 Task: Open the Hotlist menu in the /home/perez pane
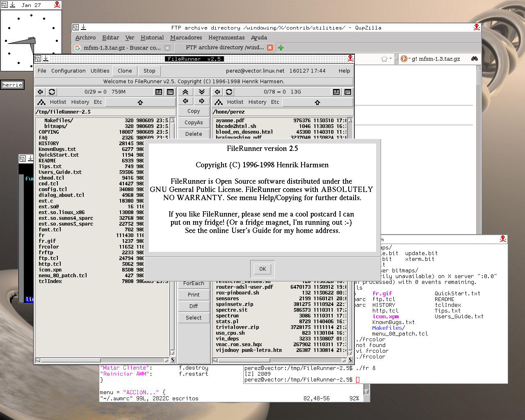click(235, 102)
